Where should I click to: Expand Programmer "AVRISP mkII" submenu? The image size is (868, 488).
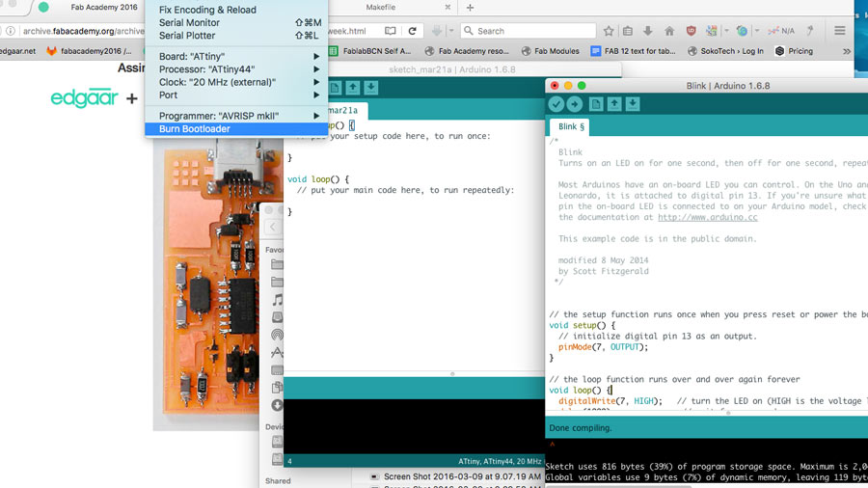(236, 116)
